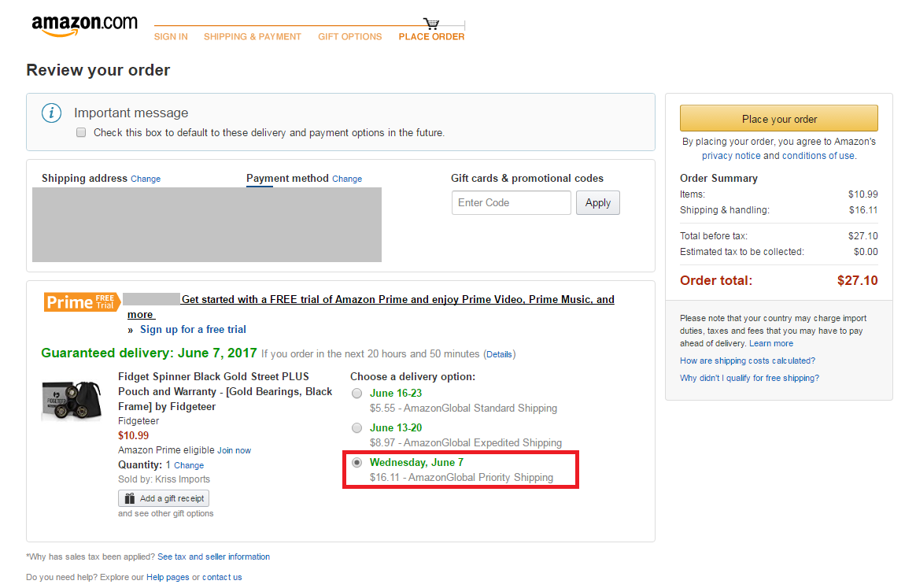Change the item quantity
Viewport: 905px width, 588px height.
point(189,465)
